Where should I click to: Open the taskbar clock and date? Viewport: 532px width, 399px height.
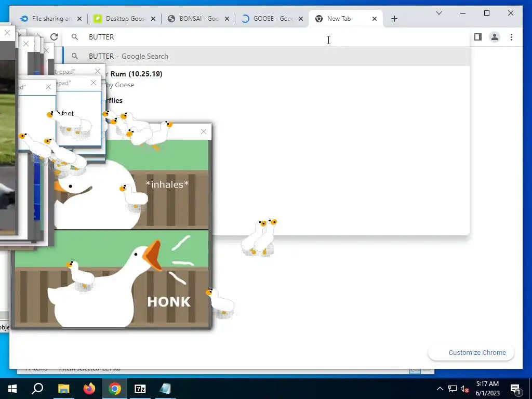[x=487, y=389]
